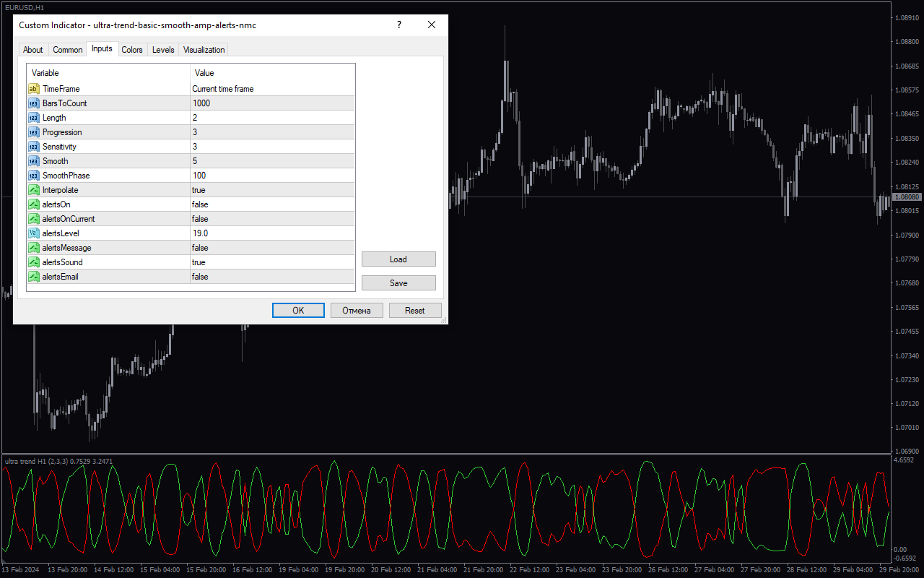Click the Reset button
The width and height of the screenshot is (924, 578).
(415, 310)
